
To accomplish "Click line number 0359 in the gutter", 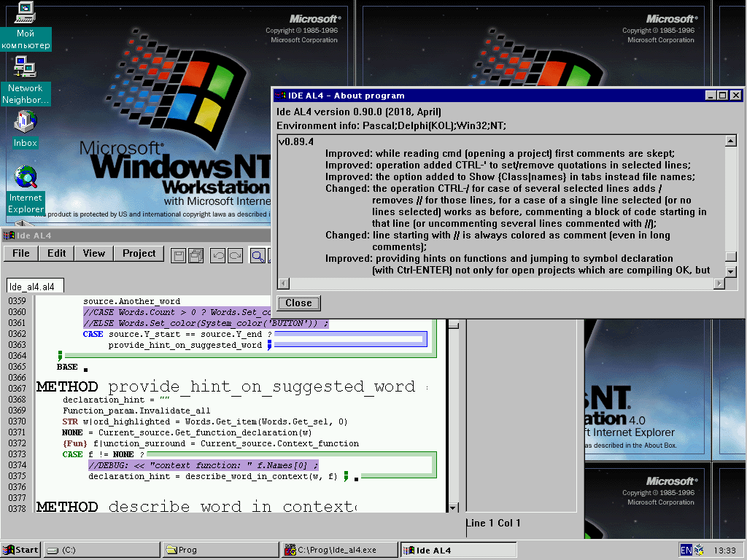I will pyautogui.click(x=18, y=300).
